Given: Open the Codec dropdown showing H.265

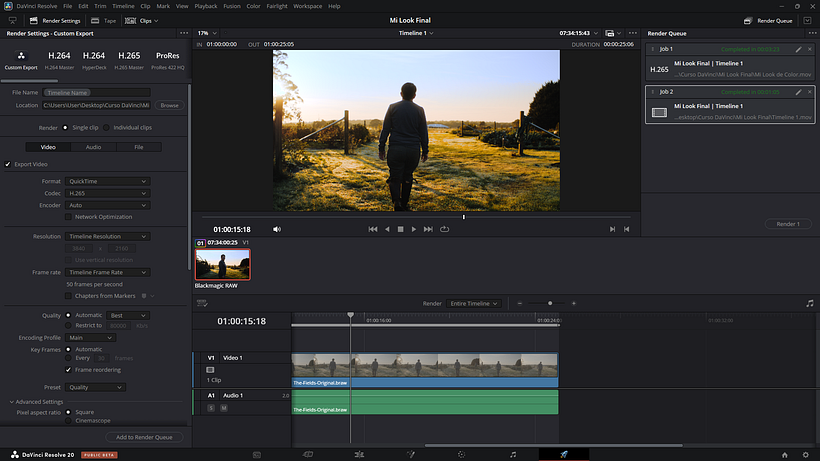Looking at the screenshot, I should click(108, 193).
